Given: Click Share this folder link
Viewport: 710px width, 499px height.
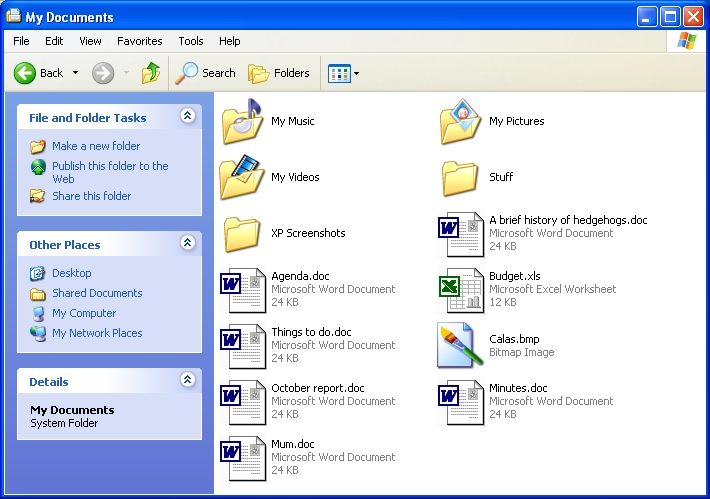Looking at the screenshot, I should coord(91,196).
